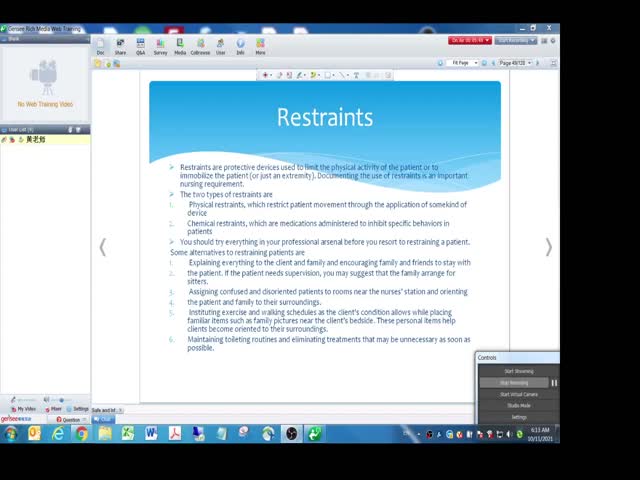This screenshot has height=480, width=640.
Task: Click Start Virtual Camera in Controls
Action: tap(518, 394)
